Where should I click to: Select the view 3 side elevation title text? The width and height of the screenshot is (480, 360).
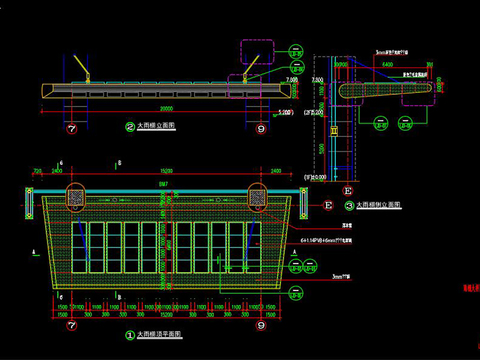[379, 205]
